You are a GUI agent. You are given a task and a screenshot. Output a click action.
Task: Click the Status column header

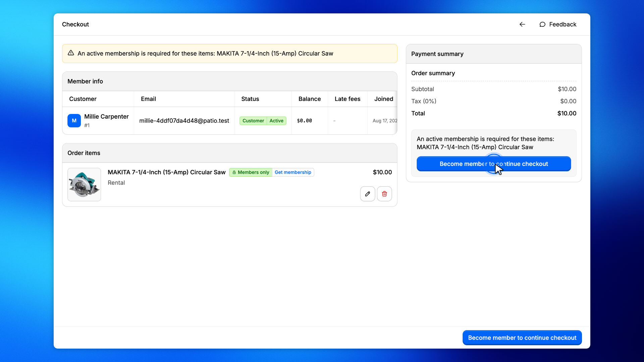pos(250,99)
